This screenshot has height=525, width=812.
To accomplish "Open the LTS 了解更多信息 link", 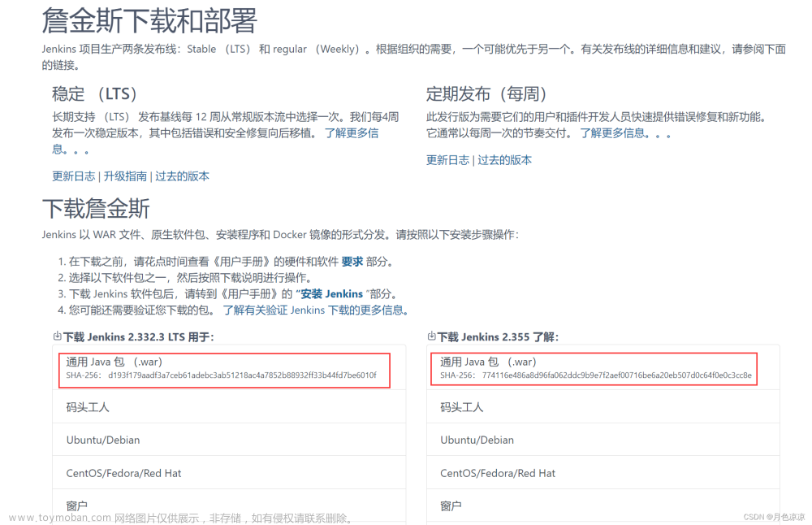I will tap(352, 133).
